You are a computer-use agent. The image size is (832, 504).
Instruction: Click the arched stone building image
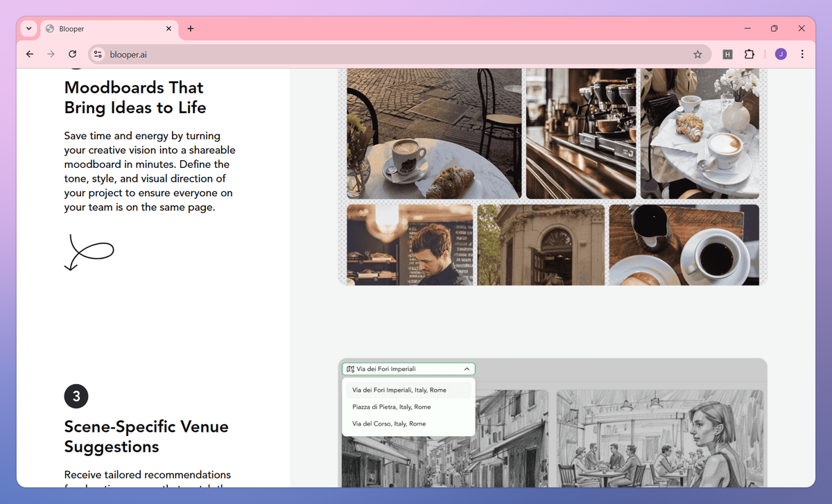click(x=541, y=245)
